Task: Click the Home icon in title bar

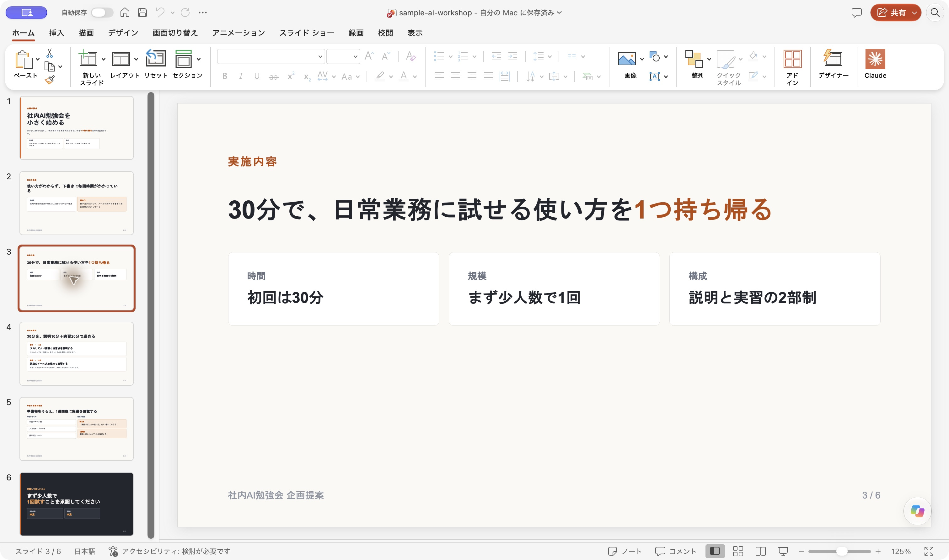Action: click(x=125, y=13)
